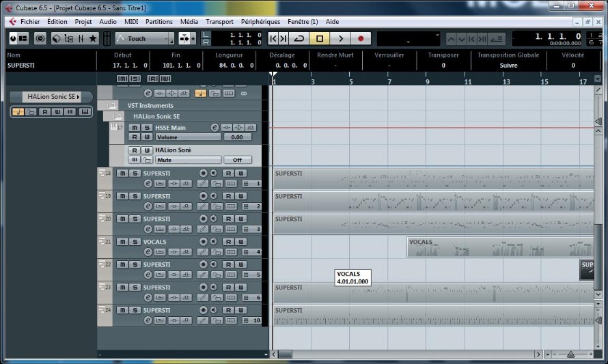
Task: Mute the VOCALS track 21
Action: (x=122, y=242)
